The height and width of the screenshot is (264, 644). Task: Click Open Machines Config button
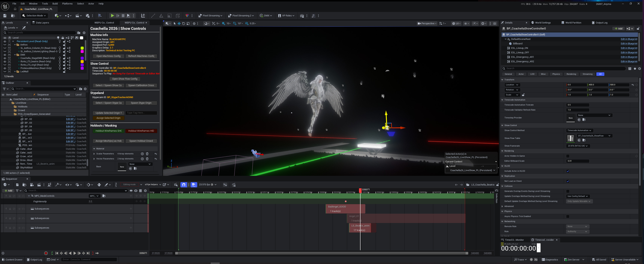coord(108,56)
